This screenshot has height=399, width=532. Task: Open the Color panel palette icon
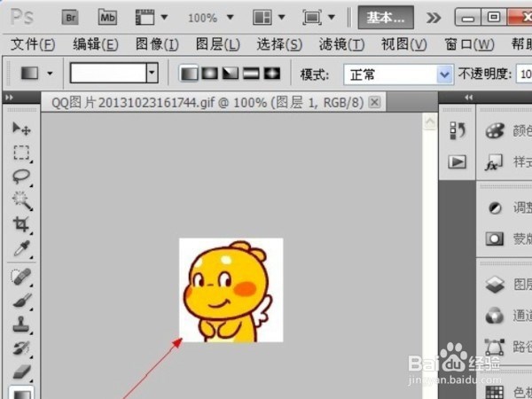pyautogui.click(x=495, y=130)
